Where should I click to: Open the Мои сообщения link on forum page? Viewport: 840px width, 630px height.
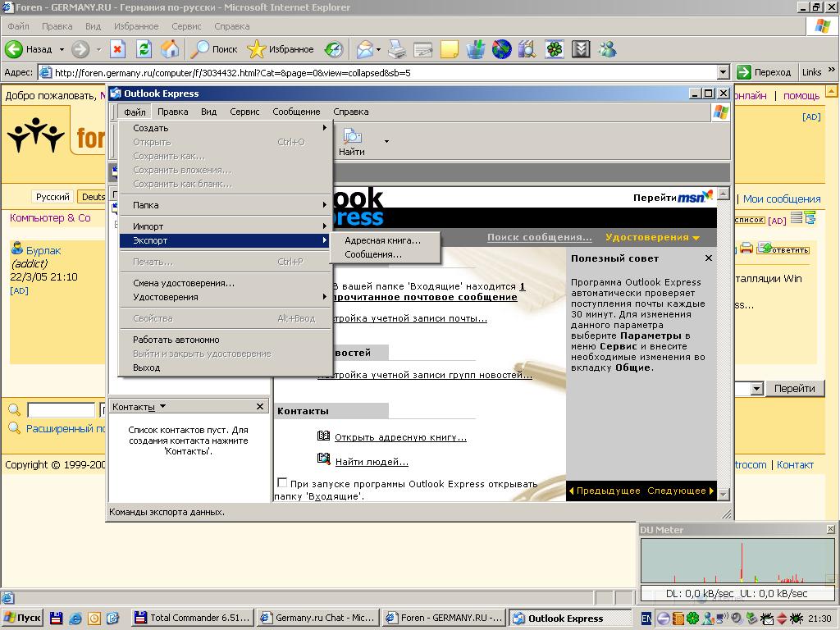click(x=782, y=199)
